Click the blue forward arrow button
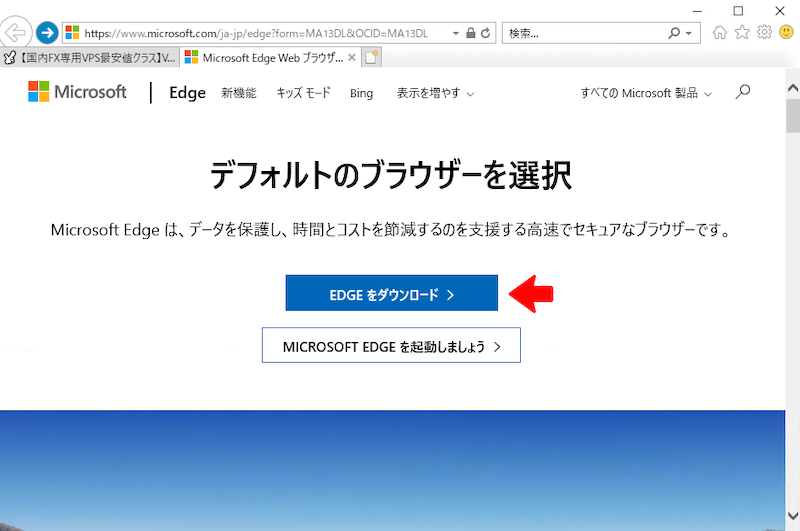The height and width of the screenshot is (531, 800). point(47,33)
